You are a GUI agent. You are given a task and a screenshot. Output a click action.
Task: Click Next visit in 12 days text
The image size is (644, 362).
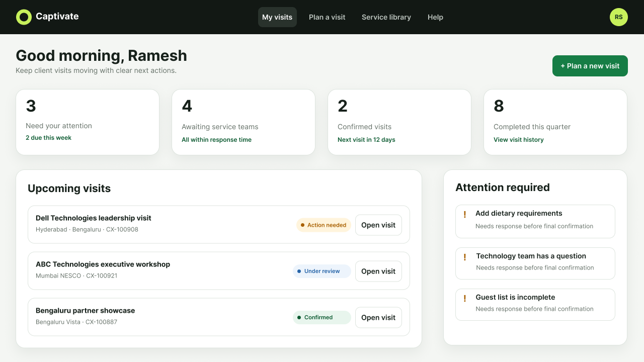pyautogui.click(x=366, y=140)
